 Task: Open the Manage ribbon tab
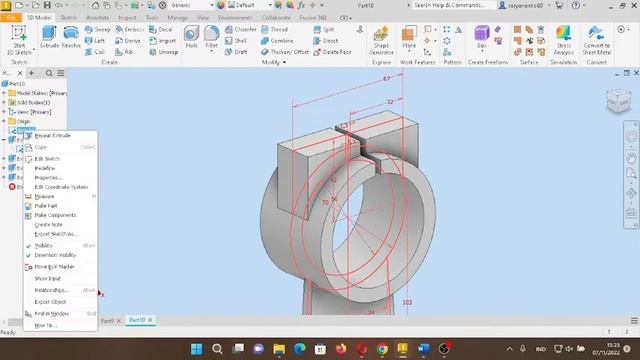tap(178, 18)
